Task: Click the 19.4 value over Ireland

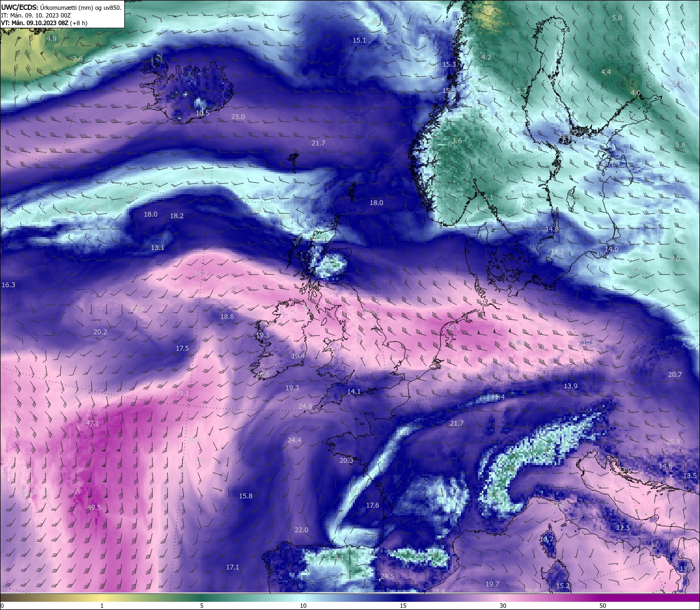Action: pos(298,356)
